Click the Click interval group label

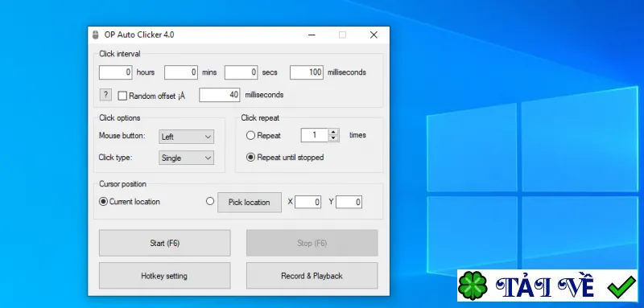click(x=119, y=54)
